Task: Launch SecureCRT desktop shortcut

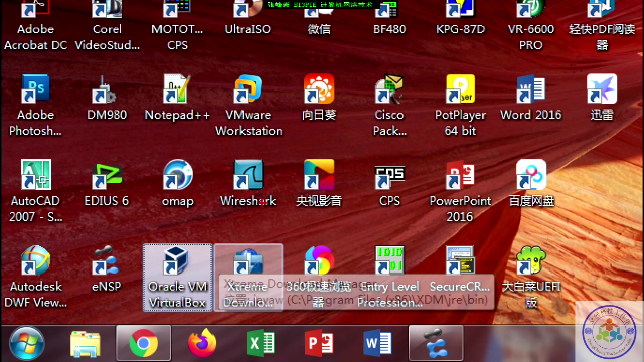Action: point(460,270)
